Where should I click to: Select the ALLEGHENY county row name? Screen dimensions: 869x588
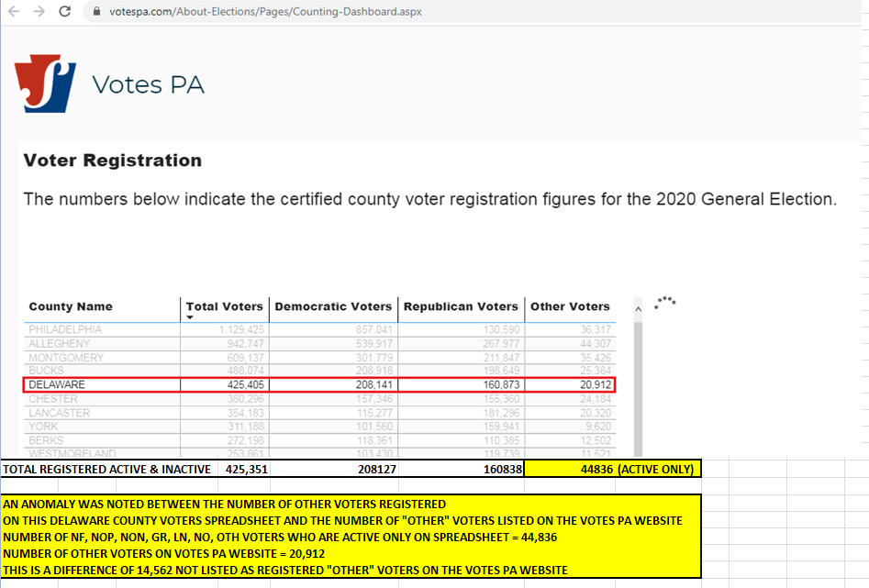60,344
